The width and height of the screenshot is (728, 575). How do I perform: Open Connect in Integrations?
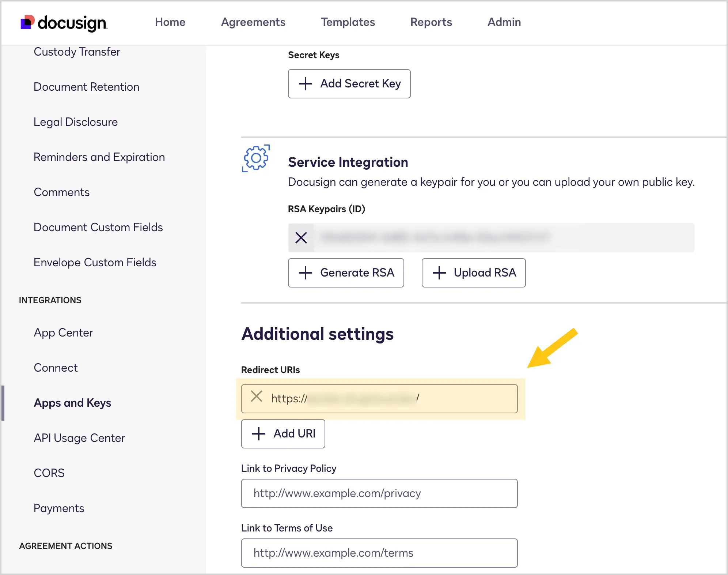pyautogui.click(x=56, y=368)
